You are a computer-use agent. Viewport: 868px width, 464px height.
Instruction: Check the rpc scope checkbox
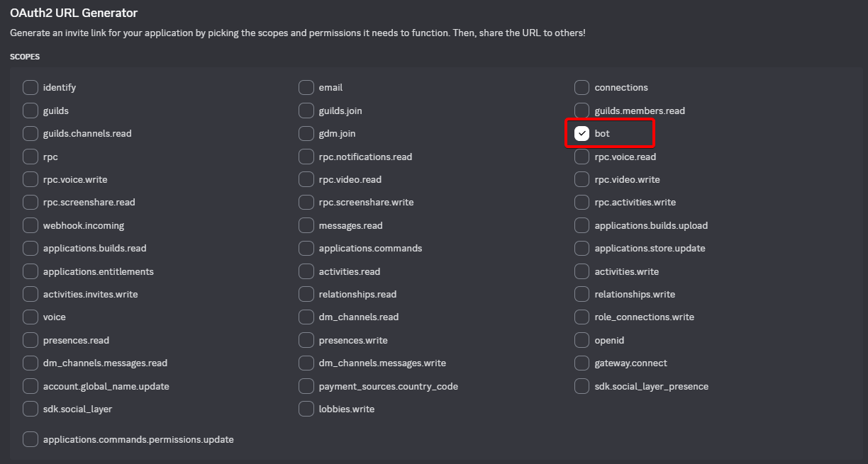click(30, 157)
